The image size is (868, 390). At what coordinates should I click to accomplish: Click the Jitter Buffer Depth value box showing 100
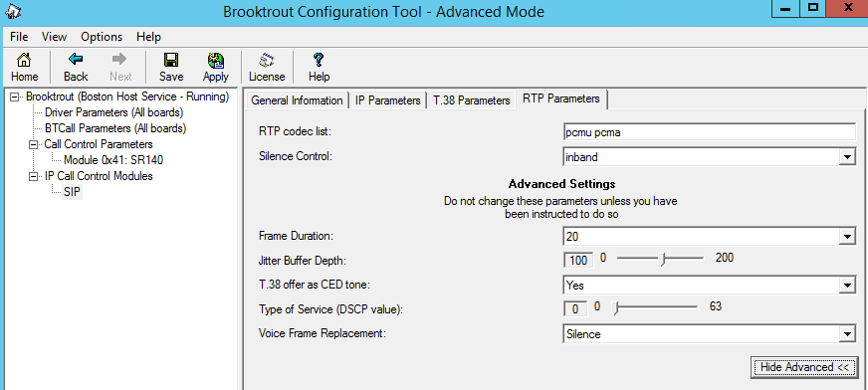click(x=578, y=260)
